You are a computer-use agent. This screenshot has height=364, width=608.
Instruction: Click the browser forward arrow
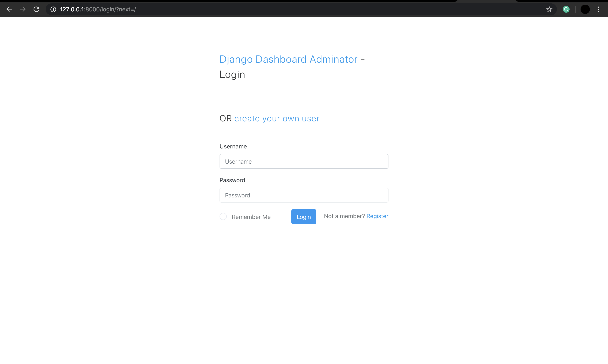23,9
